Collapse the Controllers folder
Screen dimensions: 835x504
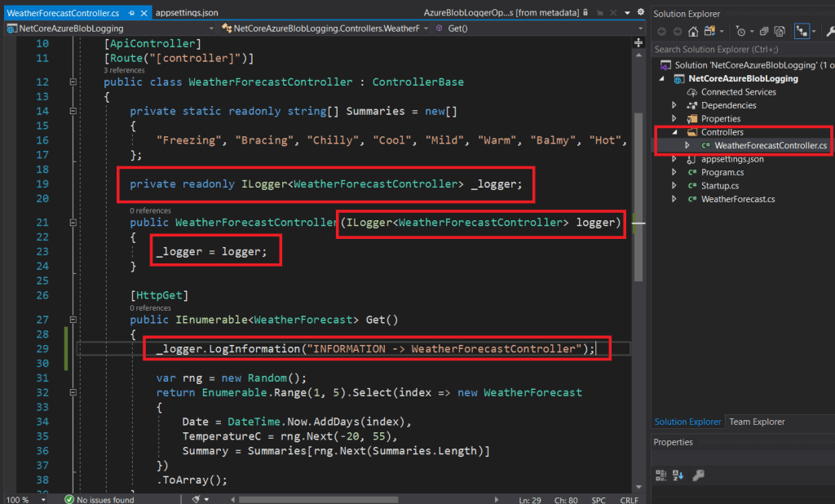(674, 132)
